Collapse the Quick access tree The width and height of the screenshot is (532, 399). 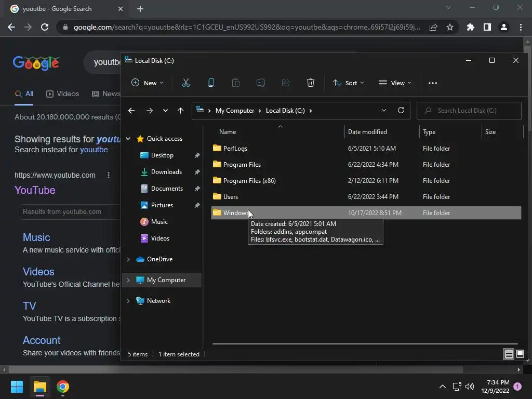click(128, 138)
